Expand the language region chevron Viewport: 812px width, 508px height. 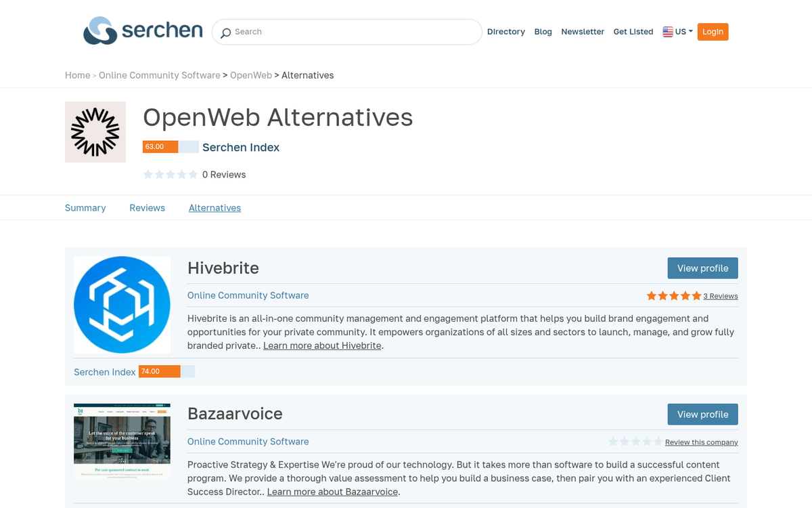coord(690,31)
